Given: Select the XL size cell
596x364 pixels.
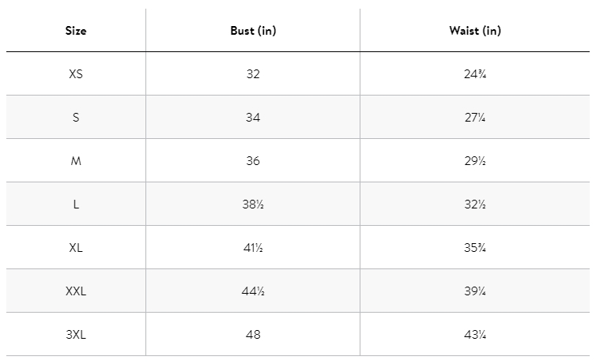Looking at the screenshot, I should pos(76,248).
